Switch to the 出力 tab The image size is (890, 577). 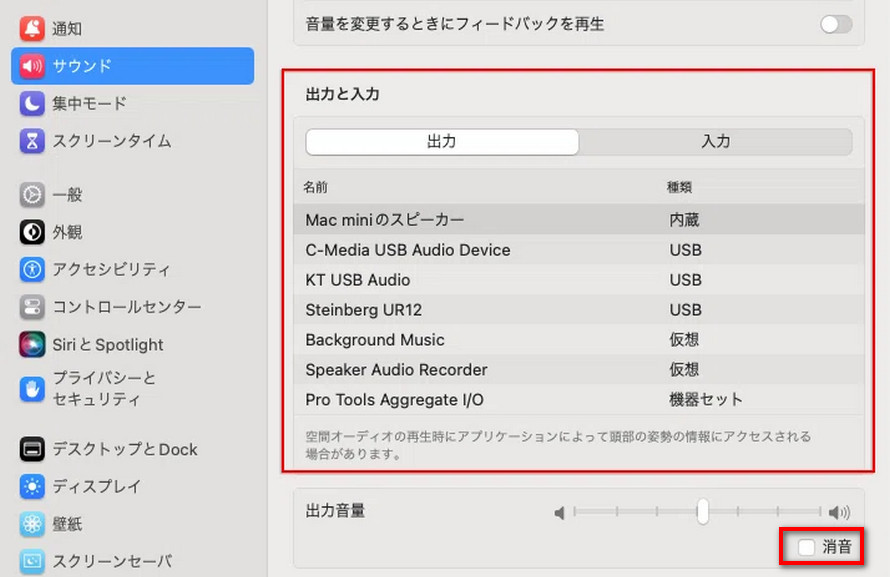442,141
